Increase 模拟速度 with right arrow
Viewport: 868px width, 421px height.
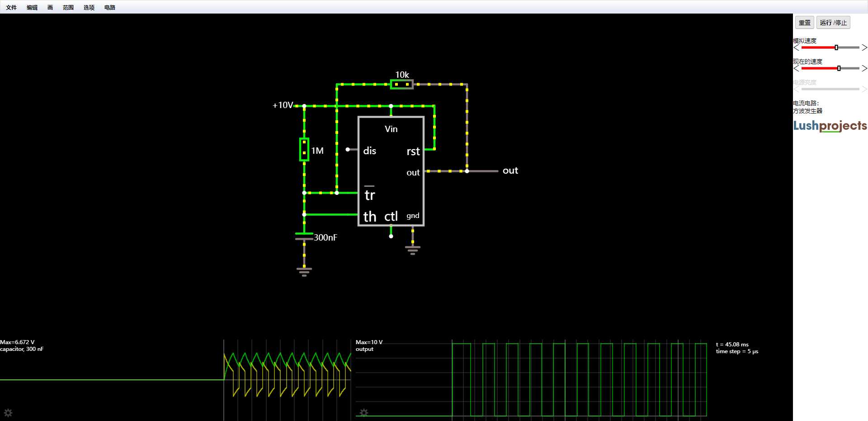(864, 47)
